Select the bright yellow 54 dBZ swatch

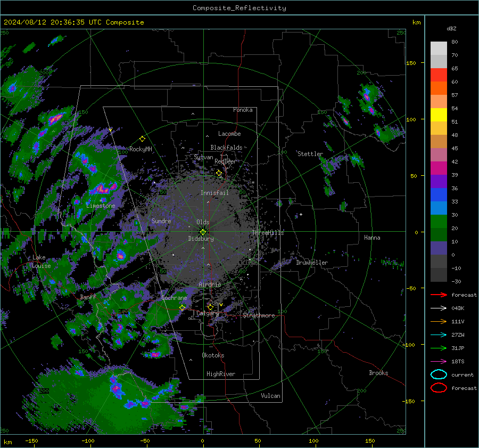coord(439,115)
